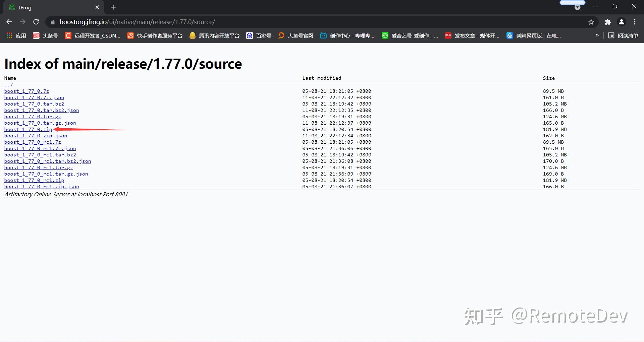Expand hidden bookmarks with the » chevron
644x342 pixels.
597,36
